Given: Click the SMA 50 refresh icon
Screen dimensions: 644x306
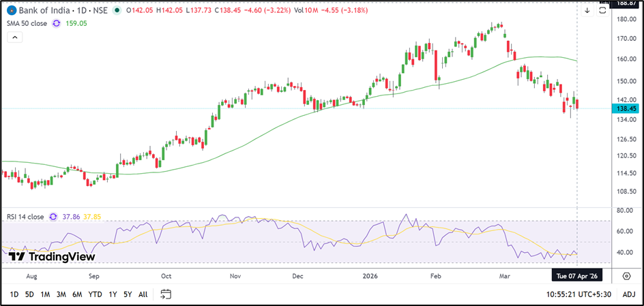Looking at the screenshot, I should click(57, 23).
